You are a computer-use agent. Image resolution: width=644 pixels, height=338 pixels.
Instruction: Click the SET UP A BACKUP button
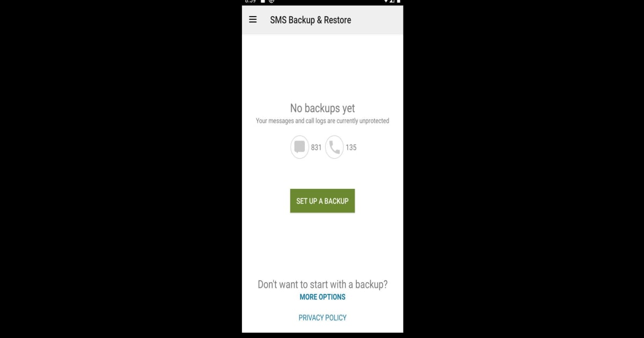coord(323,201)
